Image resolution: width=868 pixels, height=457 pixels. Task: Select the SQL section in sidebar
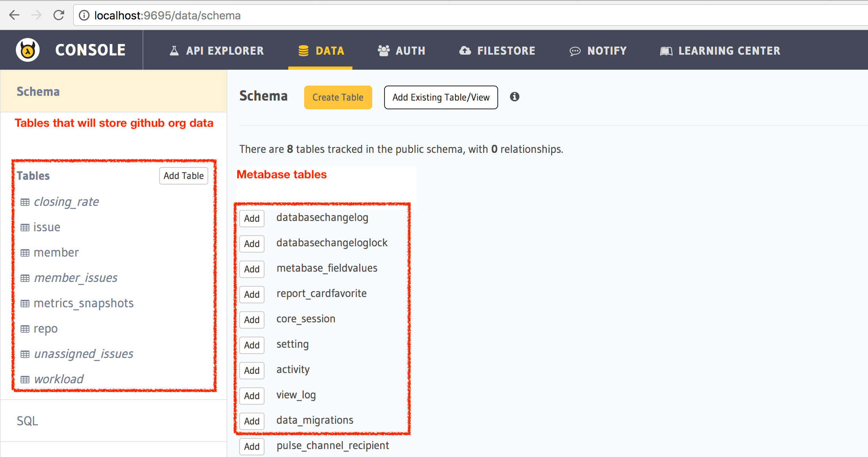pos(28,420)
